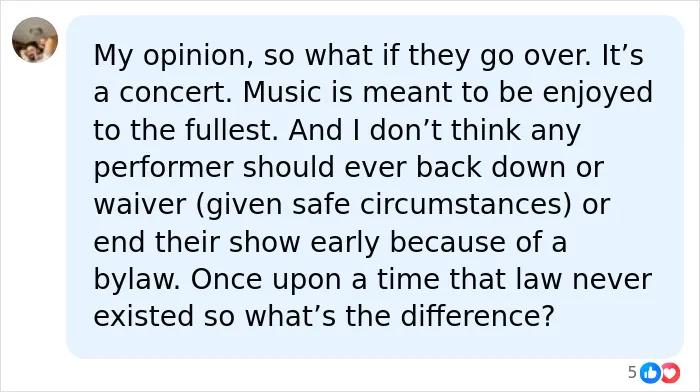Click the word 'enjoyed' in second line

(598, 93)
